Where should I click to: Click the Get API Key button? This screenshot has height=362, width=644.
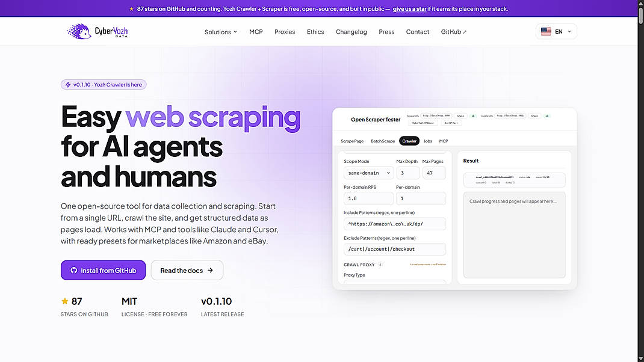coord(451,123)
